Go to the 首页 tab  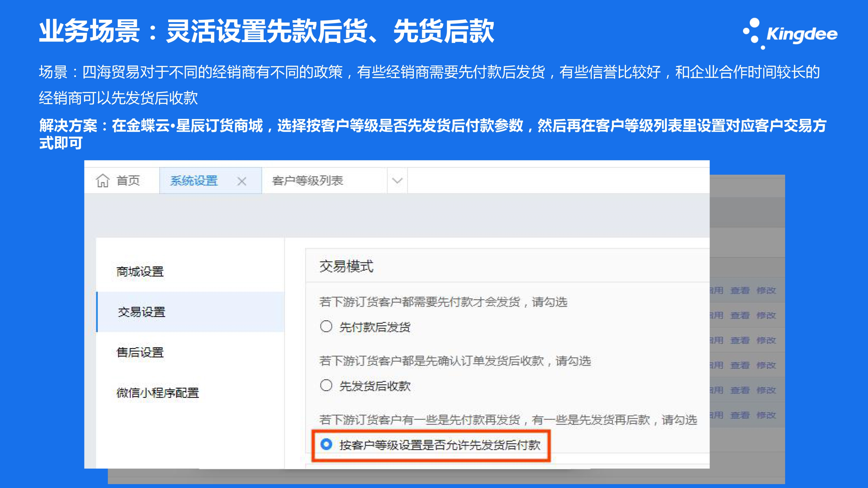[x=128, y=181]
